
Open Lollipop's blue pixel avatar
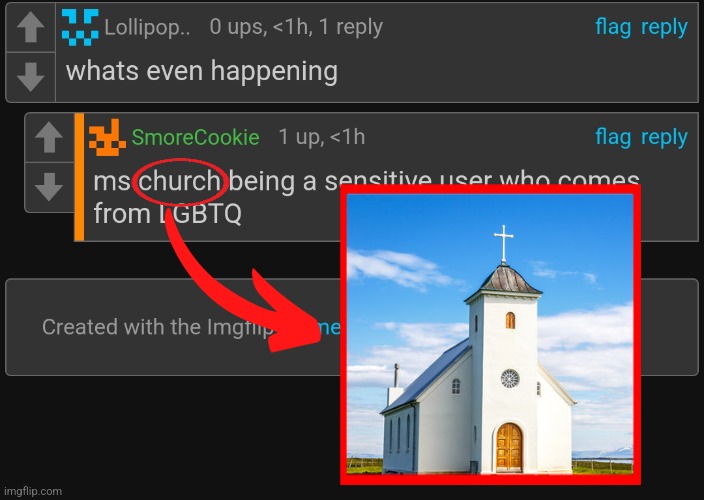click(x=80, y=27)
